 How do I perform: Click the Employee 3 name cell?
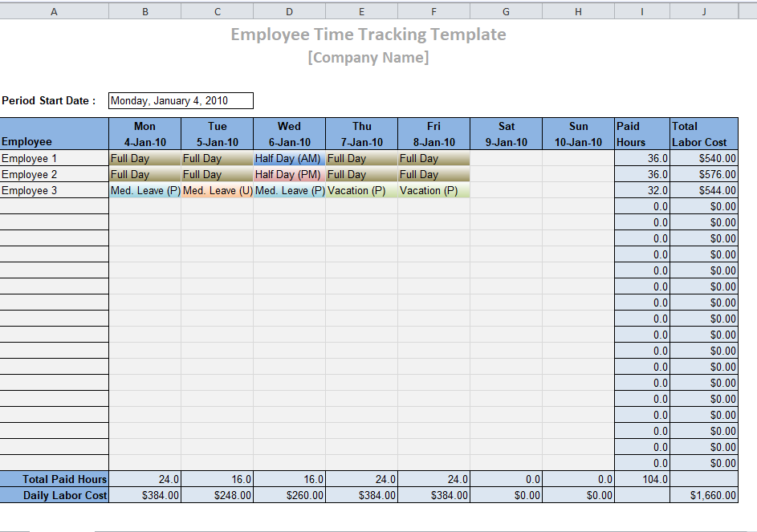[x=55, y=191]
